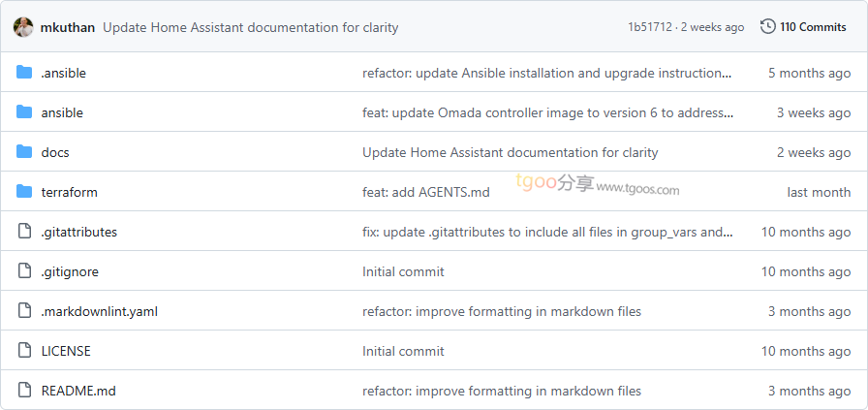Open the README.md file name

click(x=78, y=391)
